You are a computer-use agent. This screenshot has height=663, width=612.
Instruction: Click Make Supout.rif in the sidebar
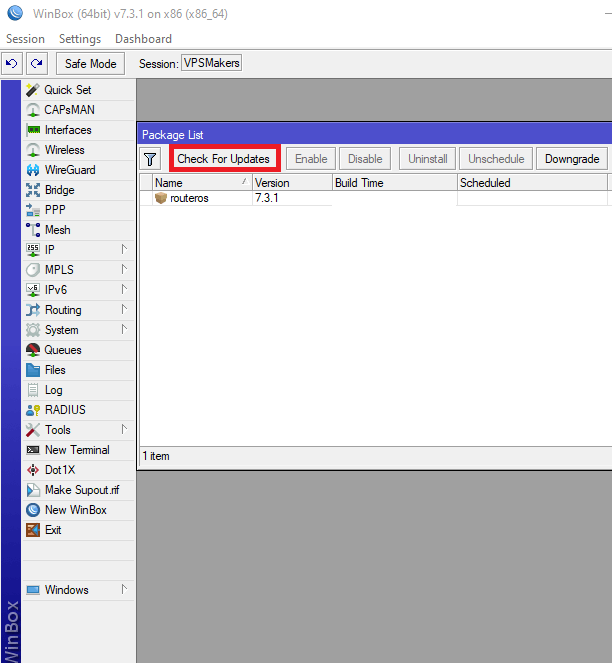tap(79, 490)
